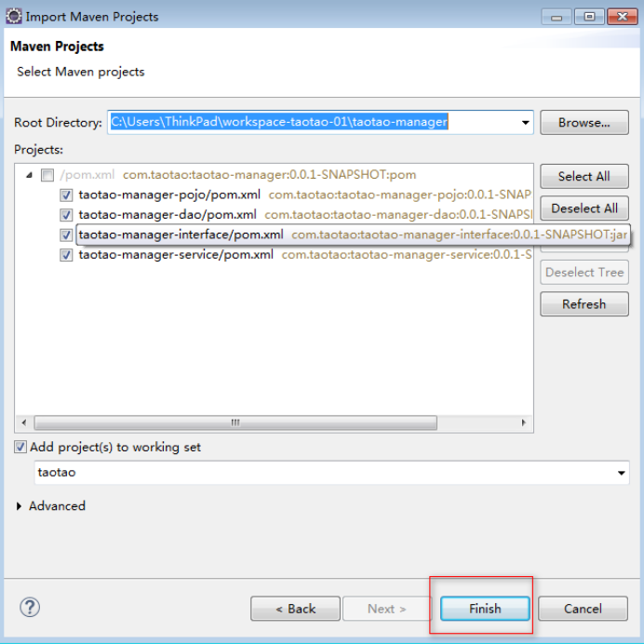This screenshot has width=644, height=644.
Task: Uncheck taotao-manager-service/pom.xml checkbox
Action: pos(66,255)
